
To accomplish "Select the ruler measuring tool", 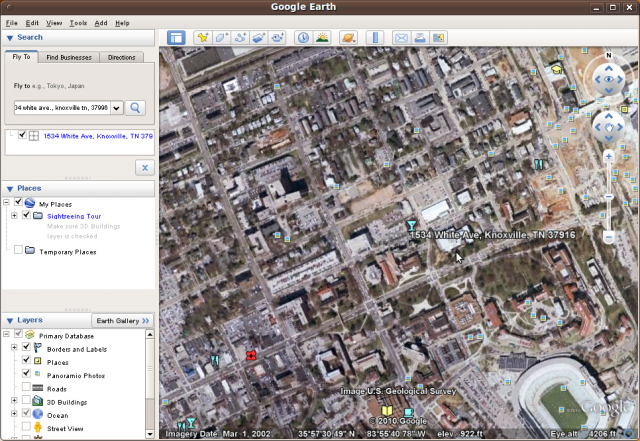I will click(376, 38).
